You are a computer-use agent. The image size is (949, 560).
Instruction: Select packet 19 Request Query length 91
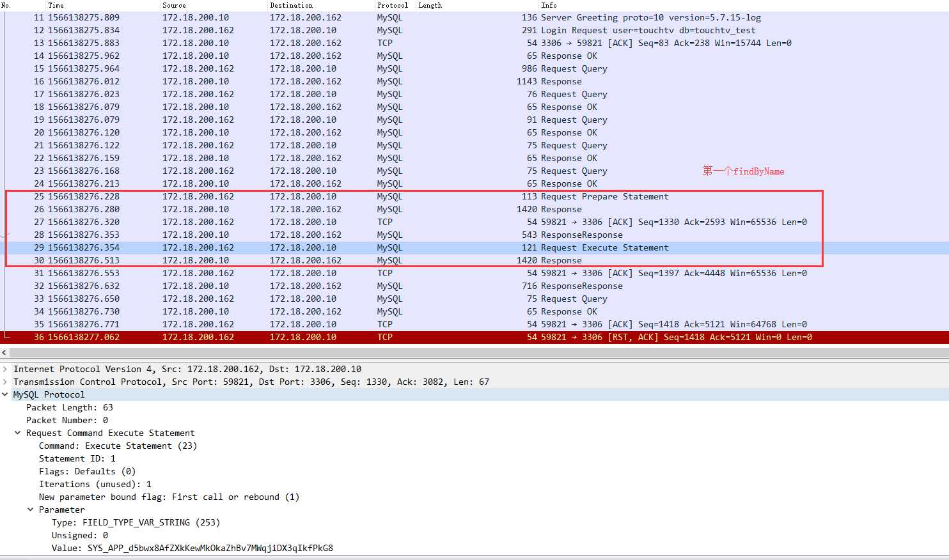pos(474,120)
